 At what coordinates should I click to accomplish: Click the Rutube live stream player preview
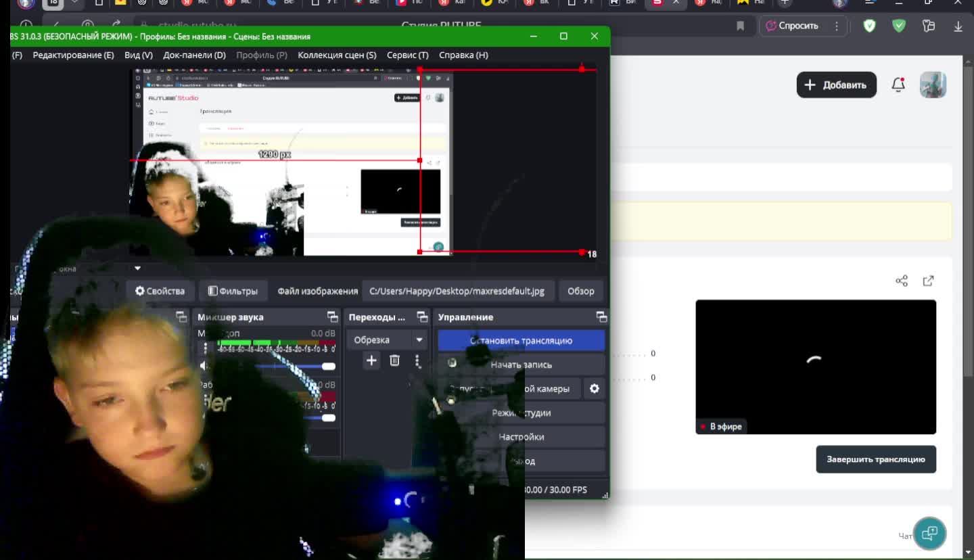pos(816,367)
